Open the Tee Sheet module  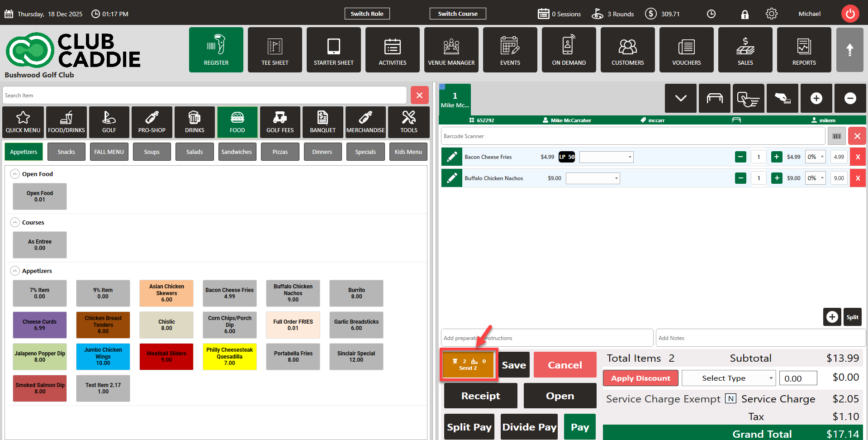[275, 50]
